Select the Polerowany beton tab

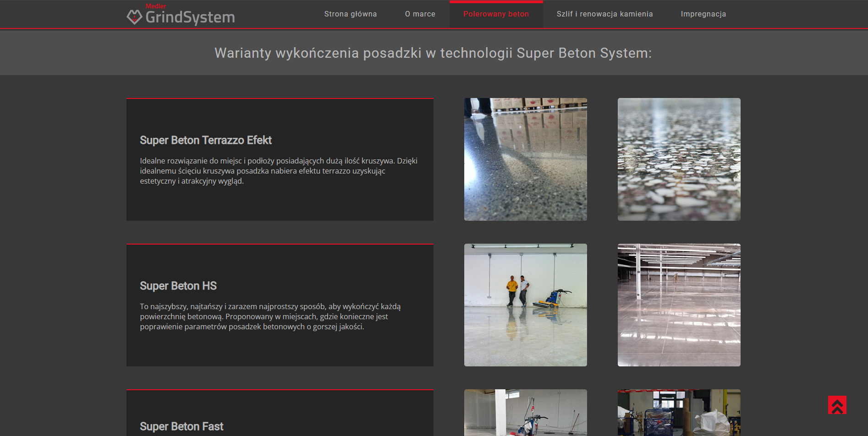click(496, 14)
